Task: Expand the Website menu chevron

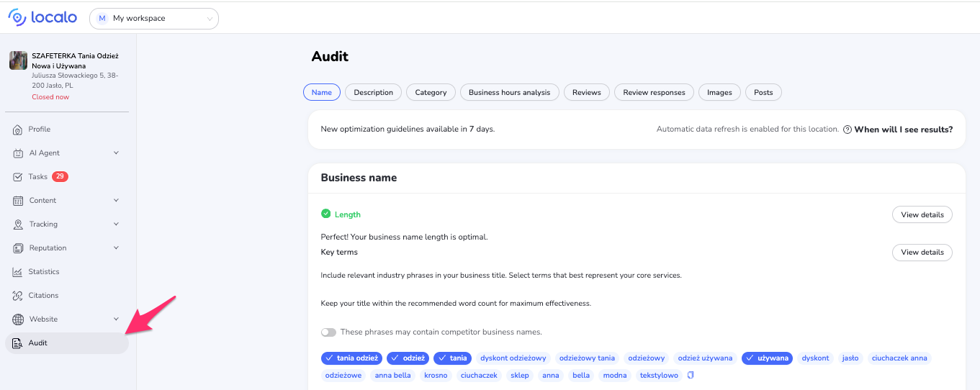Action: pyautogui.click(x=116, y=319)
